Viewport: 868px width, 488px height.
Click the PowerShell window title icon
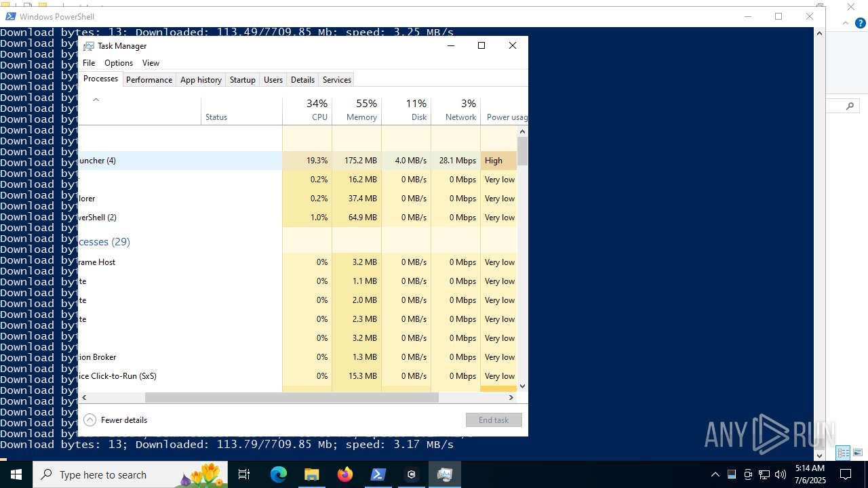point(10,16)
